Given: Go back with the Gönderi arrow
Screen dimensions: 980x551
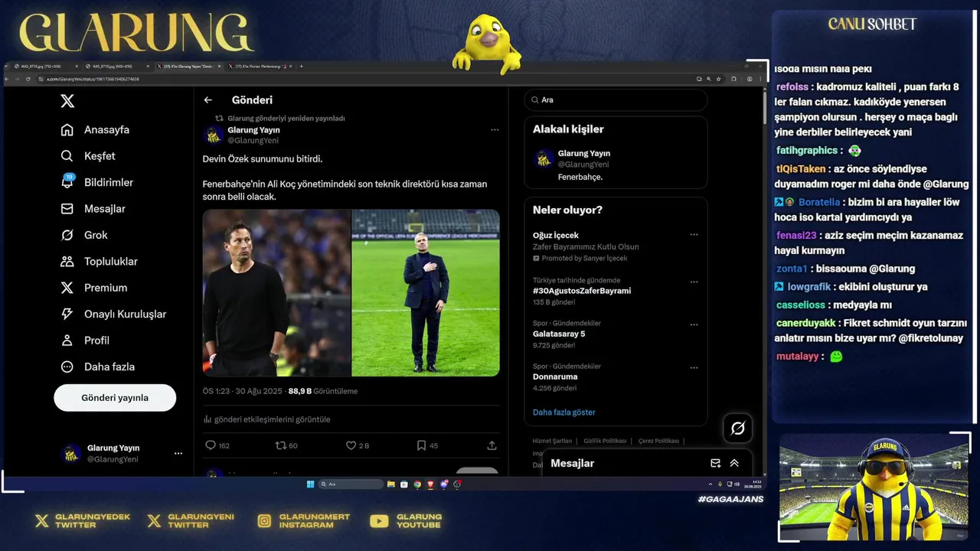Looking at the screenshot, I should pyautogui.click(x=207, y=100).
